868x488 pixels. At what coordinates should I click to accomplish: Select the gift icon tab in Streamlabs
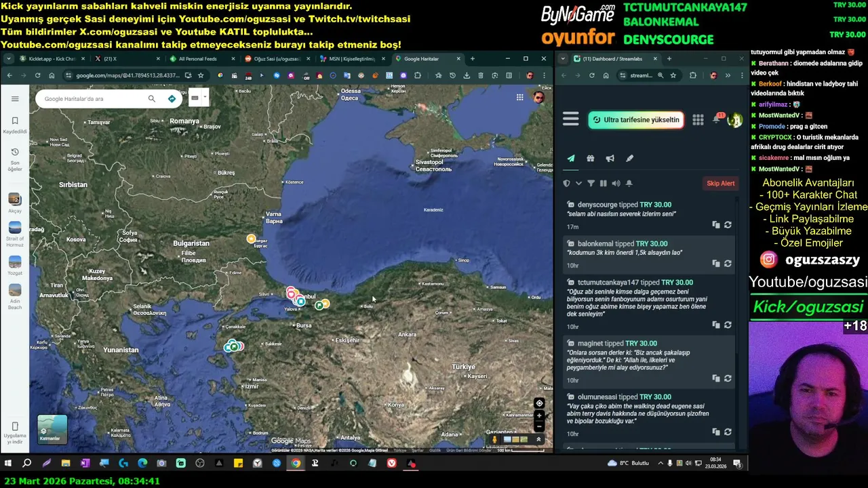[x=591, y=159]
